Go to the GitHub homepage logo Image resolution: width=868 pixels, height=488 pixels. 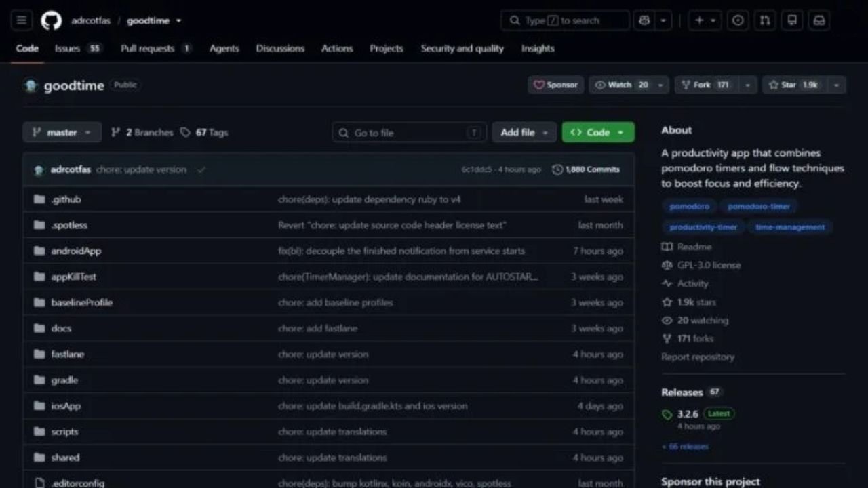(x=51, y=20)
